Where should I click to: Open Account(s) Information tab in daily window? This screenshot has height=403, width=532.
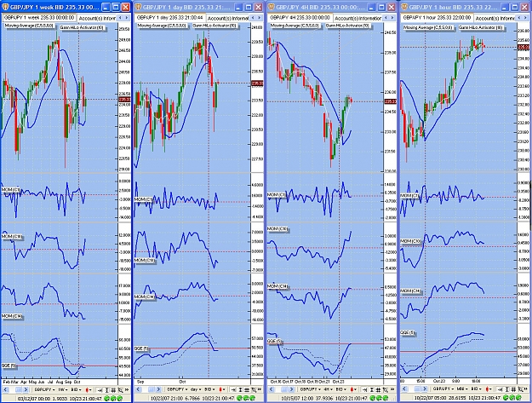point(227,18)
